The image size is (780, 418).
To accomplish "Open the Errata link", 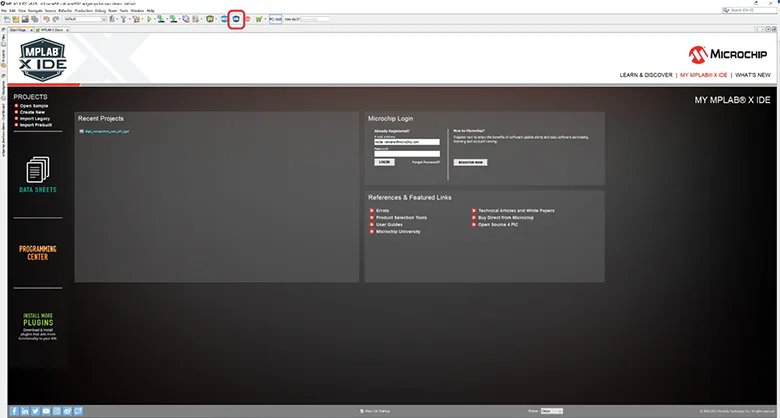I will click(x=383, y=210).
